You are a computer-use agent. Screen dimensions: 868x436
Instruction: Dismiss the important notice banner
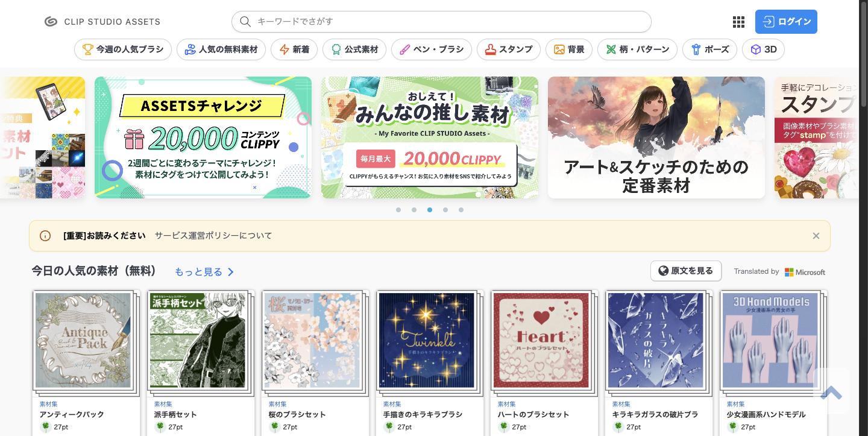[816, 236]
